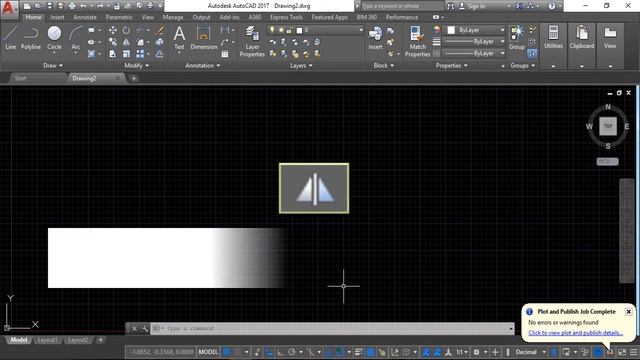
Task: Choose the Circle tool
Action: tap(54, 38)
